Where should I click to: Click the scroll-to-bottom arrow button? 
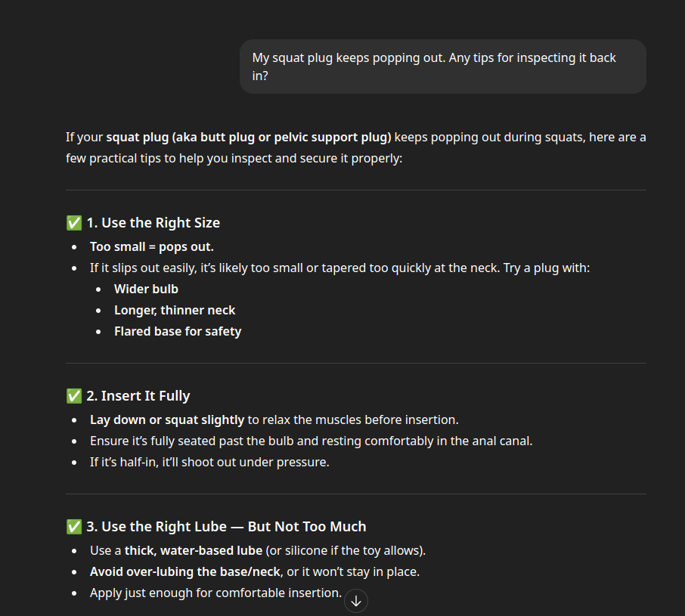[x=355, y=601]
